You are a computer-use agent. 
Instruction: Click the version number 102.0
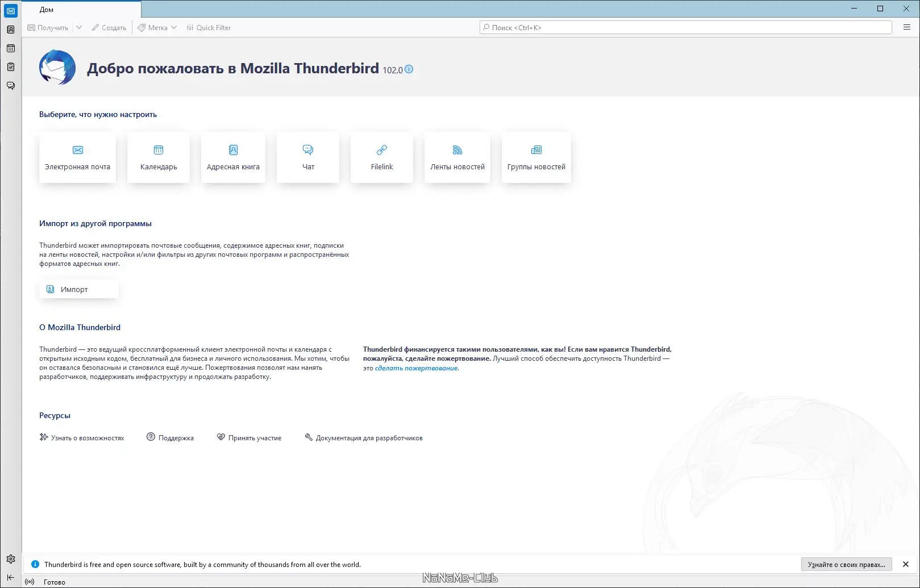[x=393, y=70]
